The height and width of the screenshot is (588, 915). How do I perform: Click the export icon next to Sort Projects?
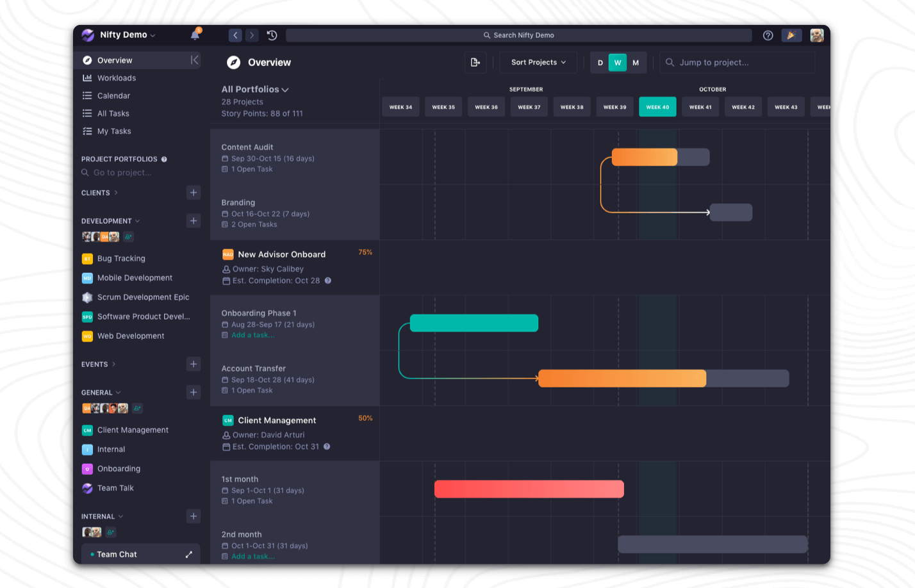475,62
